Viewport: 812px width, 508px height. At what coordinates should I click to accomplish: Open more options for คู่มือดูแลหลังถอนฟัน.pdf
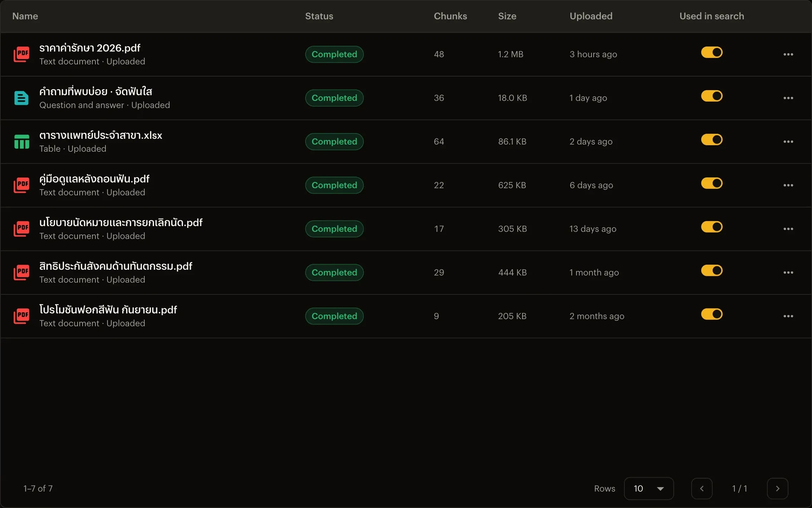pyautogui.click(x=788, y=185)
